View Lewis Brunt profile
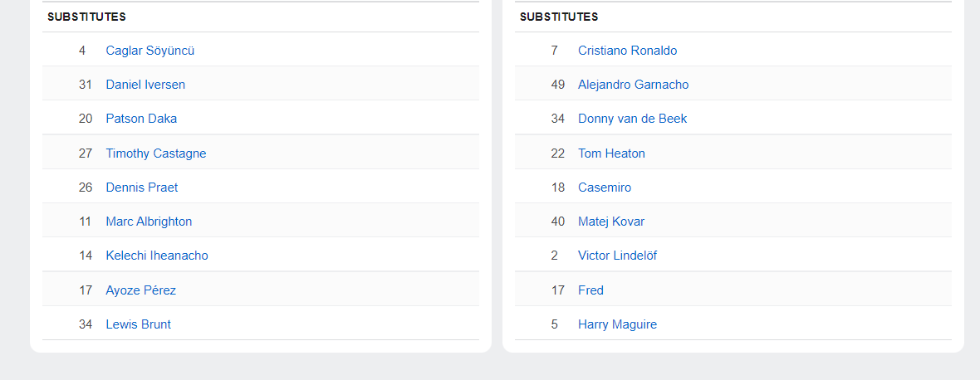The height and width of the screenshot is (380, 980). point(139,324)
